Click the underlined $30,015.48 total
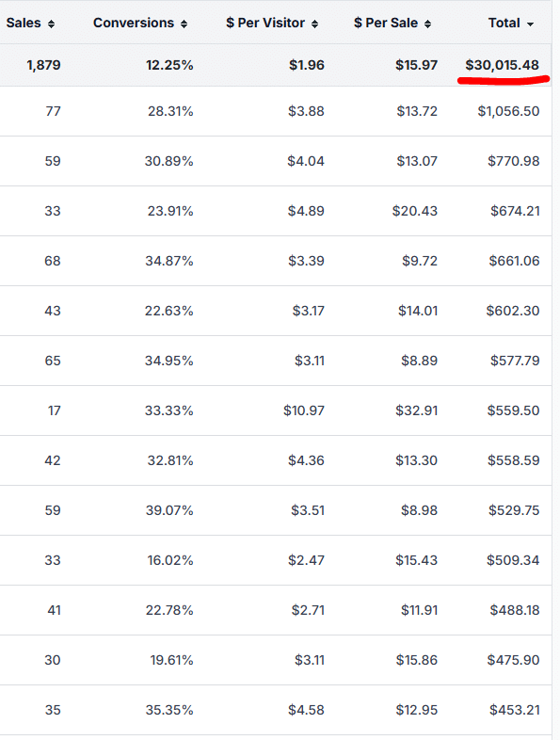The width and height of the screenshot is (560, 740). (x=502, y=65)
